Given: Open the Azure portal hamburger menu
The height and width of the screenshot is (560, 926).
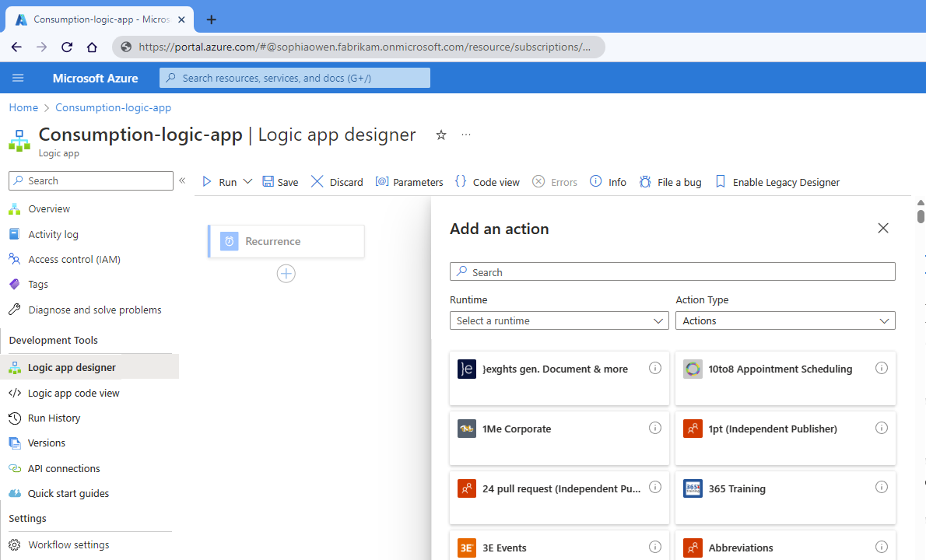Looking at the screenshot, I should pos(18,78).
